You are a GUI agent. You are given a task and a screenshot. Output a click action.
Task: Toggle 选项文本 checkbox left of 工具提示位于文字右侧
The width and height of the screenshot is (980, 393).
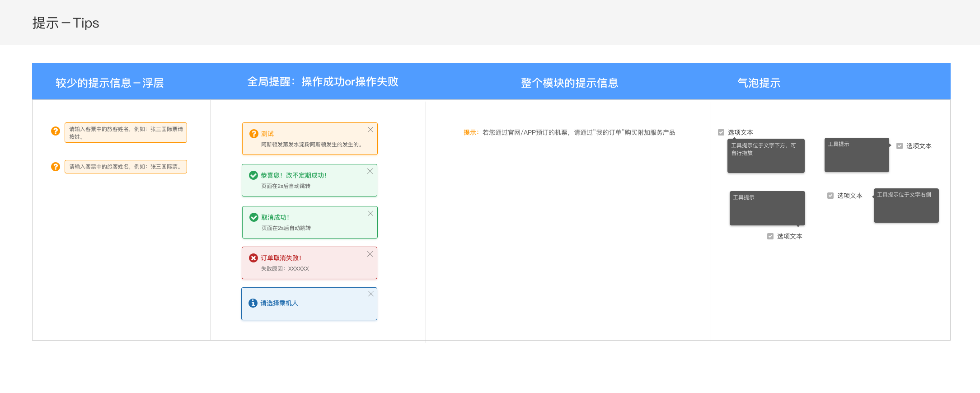click(830, 196)
